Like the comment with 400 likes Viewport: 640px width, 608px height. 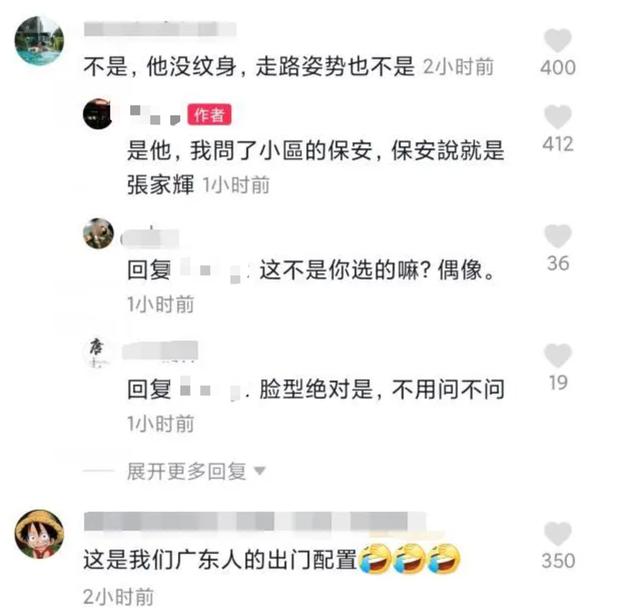[x=558, y=41]
